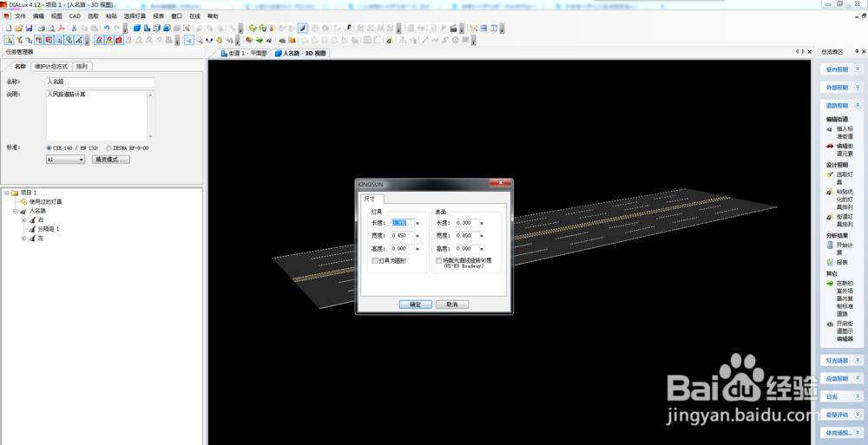868x445 pixels.
Task: Open the 文件 menu
Action: [21, 16]
